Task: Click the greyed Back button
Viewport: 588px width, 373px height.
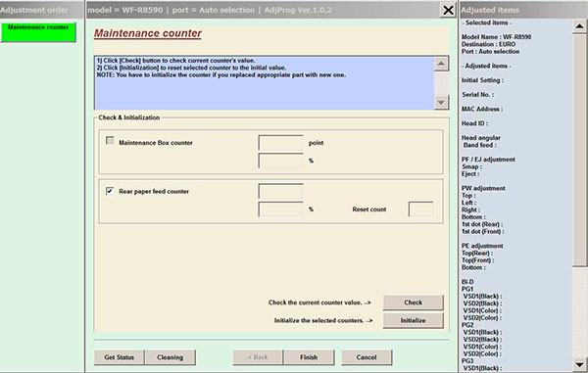Action: coord(258,357)
